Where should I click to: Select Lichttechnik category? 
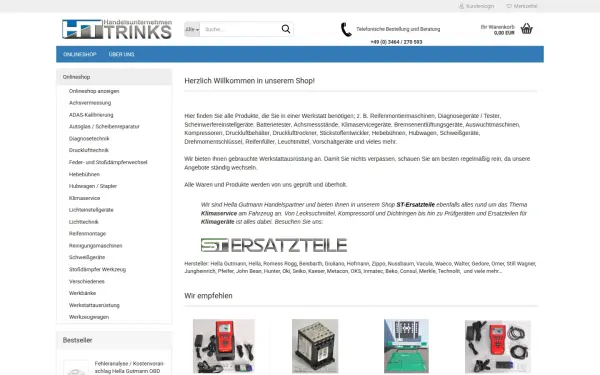(84, 222)
